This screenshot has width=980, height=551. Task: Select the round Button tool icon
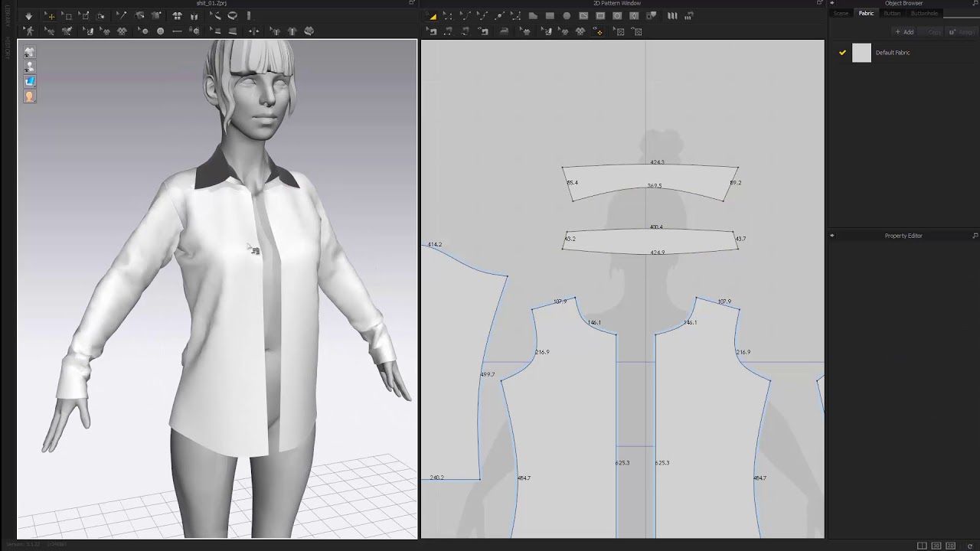[x=160, y=31]
